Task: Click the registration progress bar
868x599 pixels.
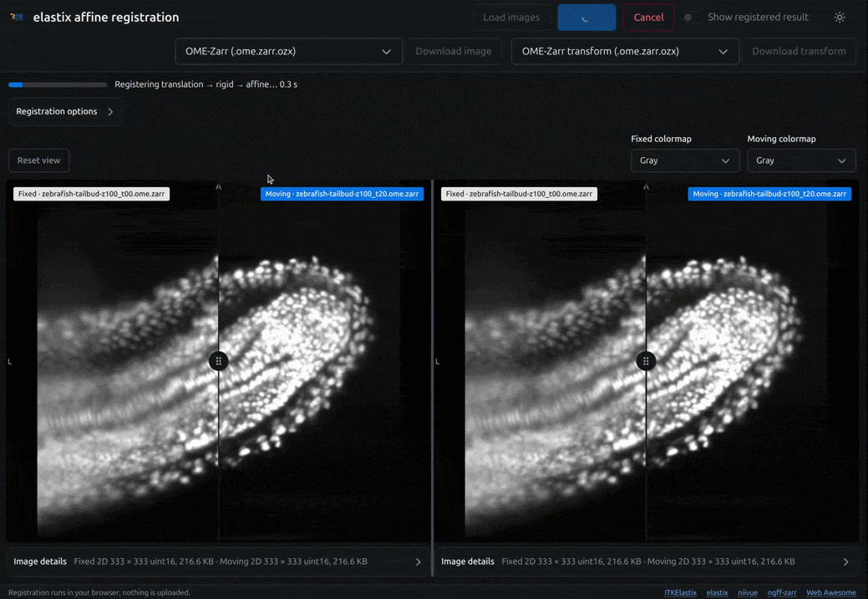Action: click(58, 84)
